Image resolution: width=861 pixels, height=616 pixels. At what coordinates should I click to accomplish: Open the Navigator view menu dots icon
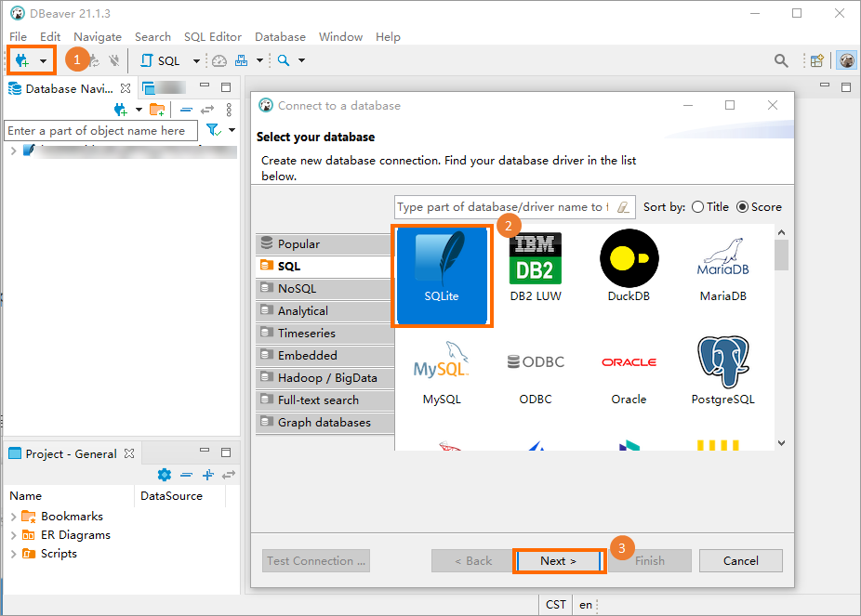[229, 110]
